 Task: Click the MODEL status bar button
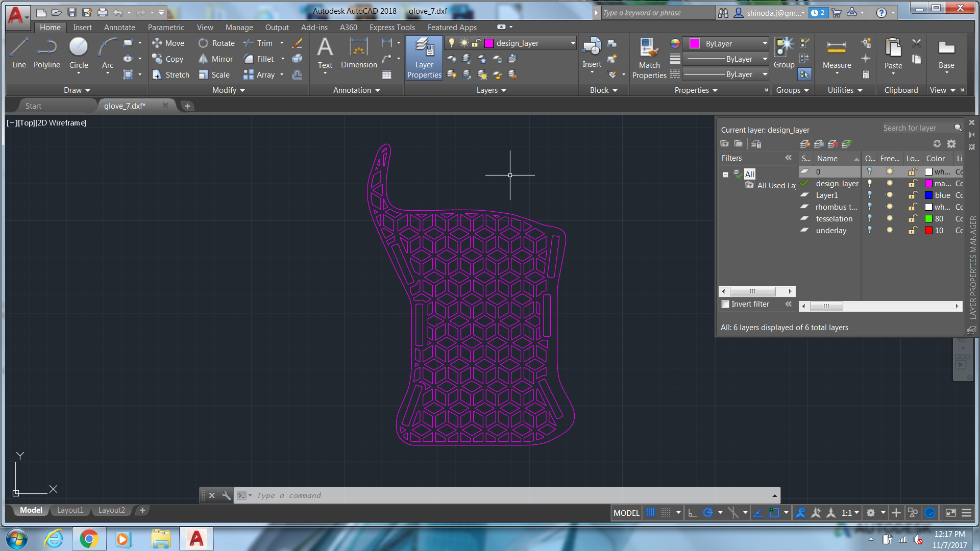coord(626,513)
